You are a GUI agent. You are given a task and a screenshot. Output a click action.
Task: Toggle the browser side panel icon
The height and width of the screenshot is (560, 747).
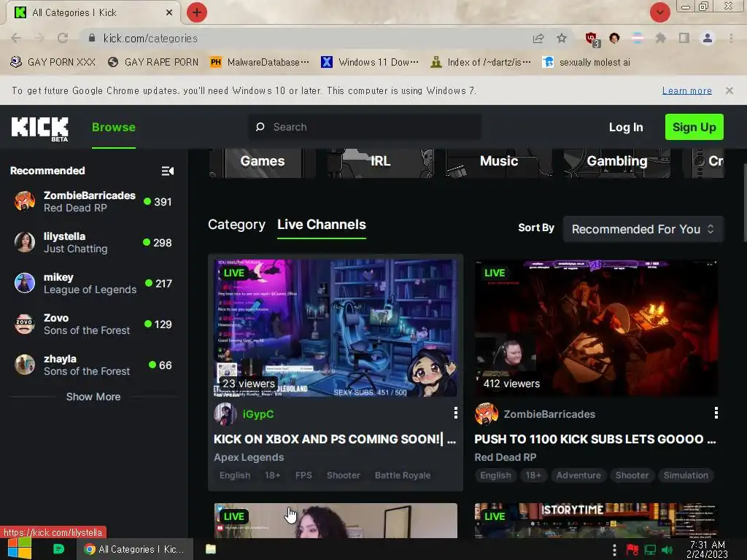684,38
